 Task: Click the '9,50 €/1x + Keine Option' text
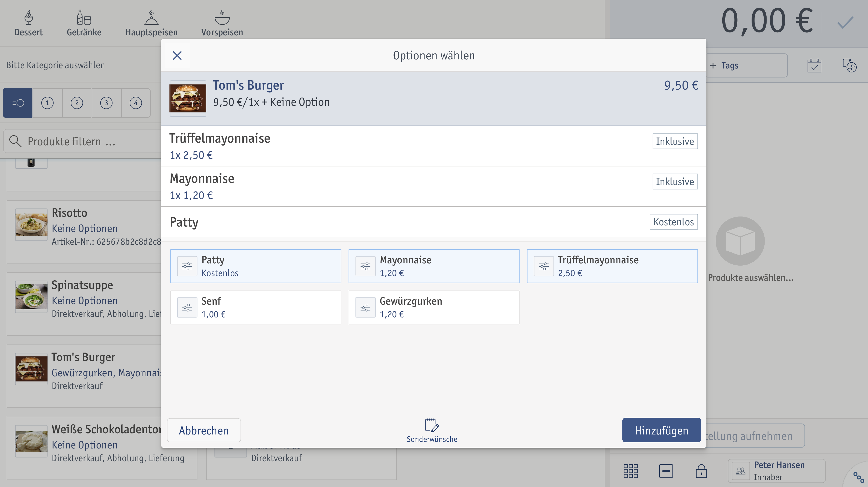point(271,102)
